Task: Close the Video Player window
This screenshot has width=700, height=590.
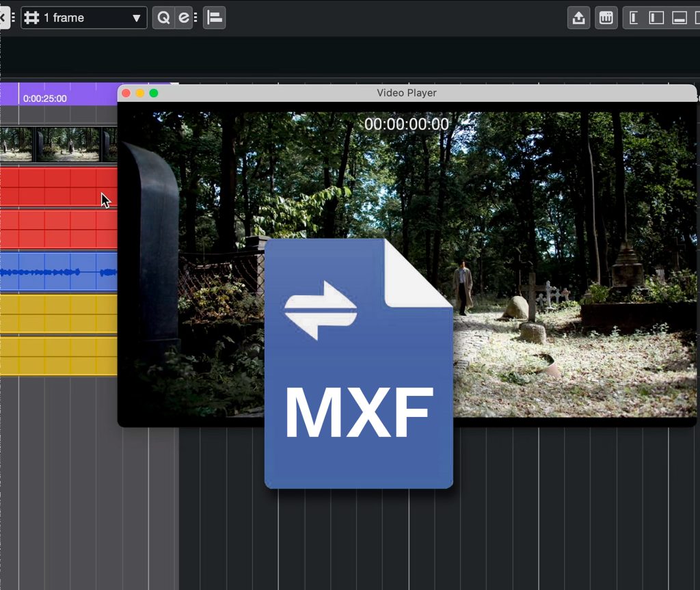Action: [126, 93]
